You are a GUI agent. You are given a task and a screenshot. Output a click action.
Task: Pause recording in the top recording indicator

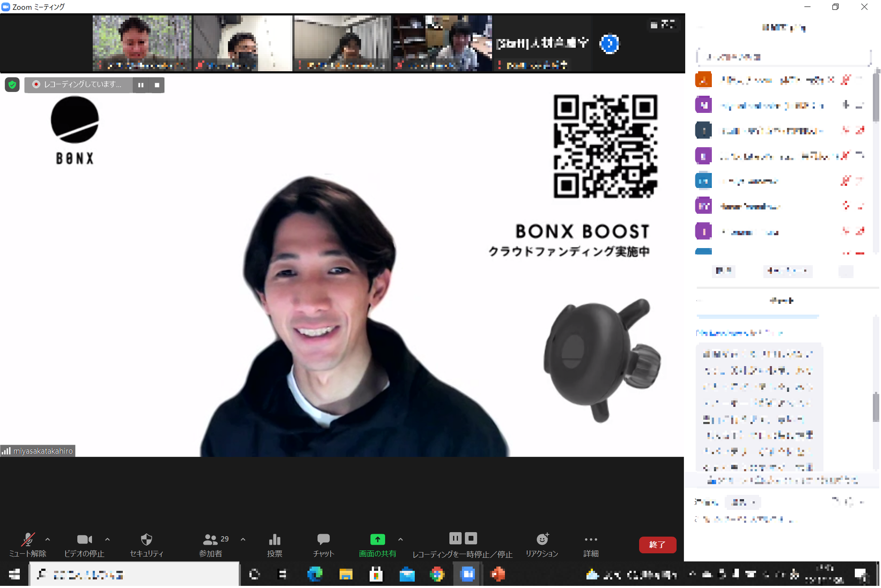pyautogui.click(x=140, y=85)
